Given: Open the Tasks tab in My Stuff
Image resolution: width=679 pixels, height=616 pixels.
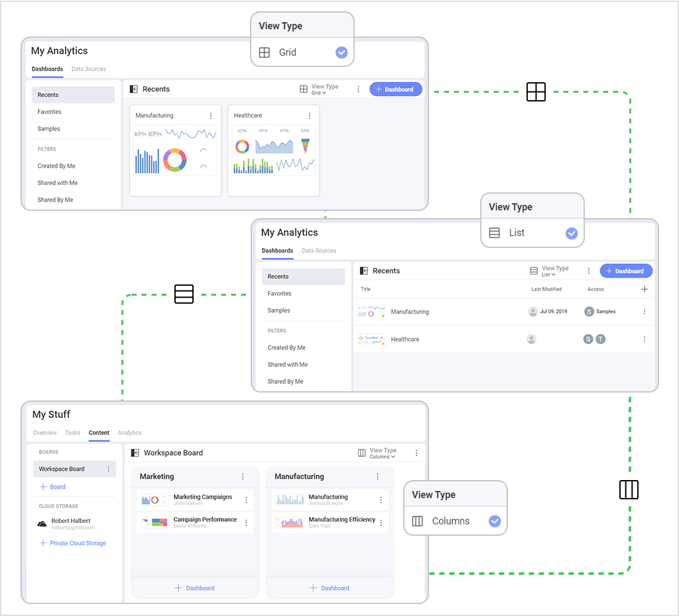Looking at the screenshot, I should (72, 432).
